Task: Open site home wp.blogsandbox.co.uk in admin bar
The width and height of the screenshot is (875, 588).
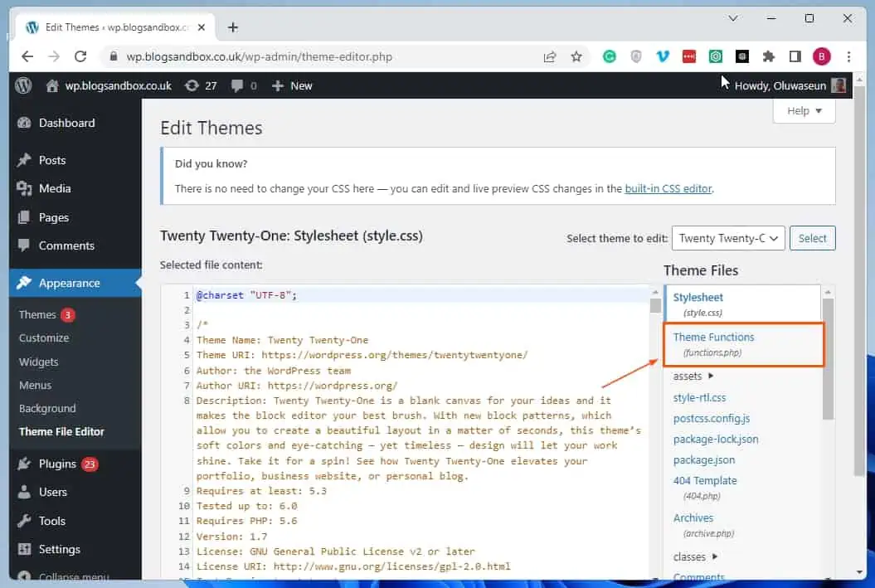Action: click(109, 86)
